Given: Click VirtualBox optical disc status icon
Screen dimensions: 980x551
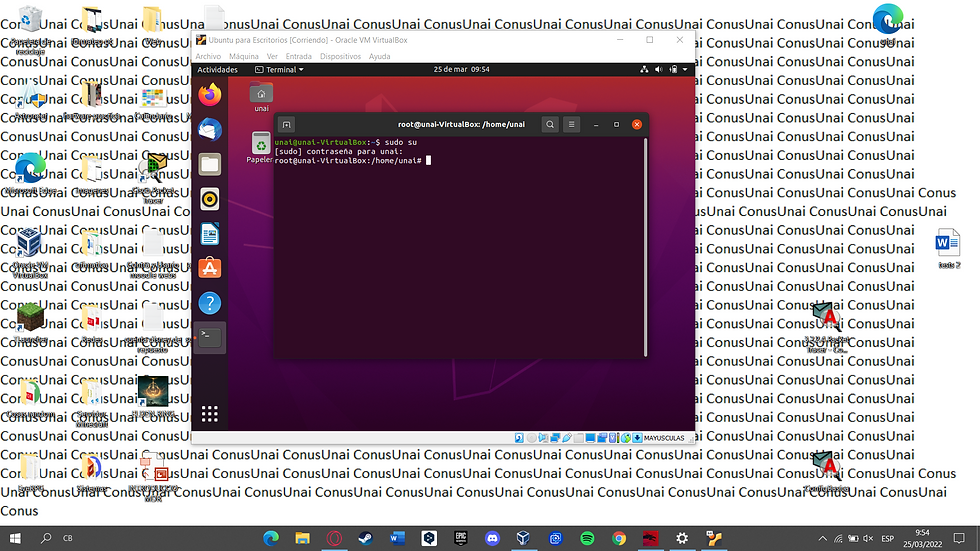Looking at the screenshot, I should tap(531, 438).
